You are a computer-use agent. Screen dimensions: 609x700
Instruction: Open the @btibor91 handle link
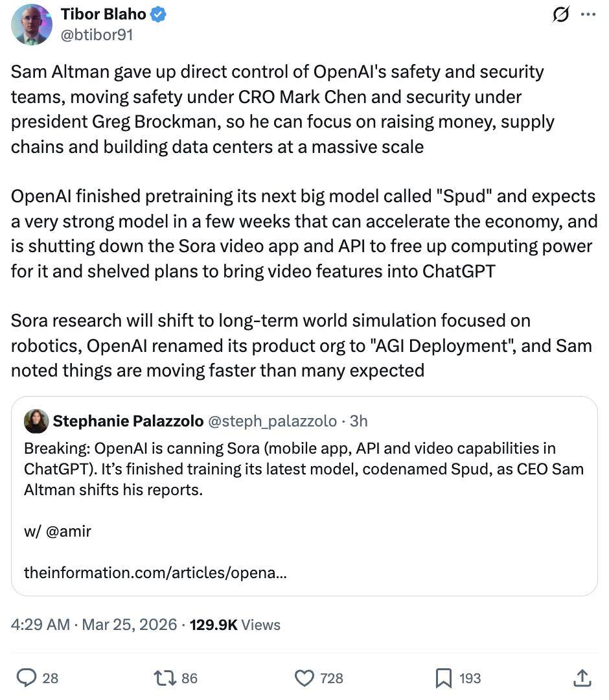point(97,34)
